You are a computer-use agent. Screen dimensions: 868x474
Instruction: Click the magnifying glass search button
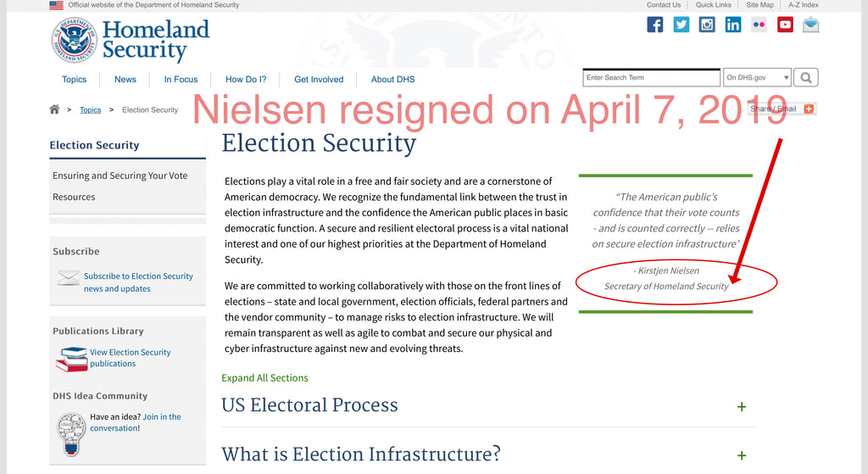806,77
